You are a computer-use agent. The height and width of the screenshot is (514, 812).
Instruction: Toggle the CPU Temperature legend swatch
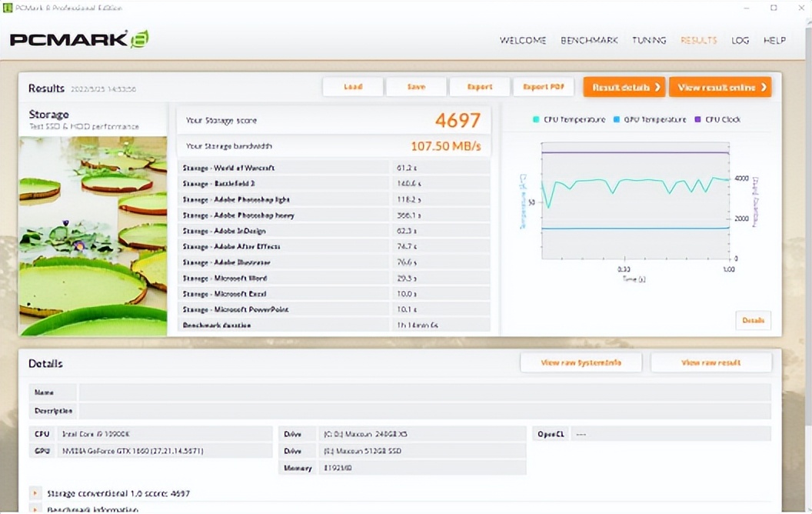coord(535,120)
